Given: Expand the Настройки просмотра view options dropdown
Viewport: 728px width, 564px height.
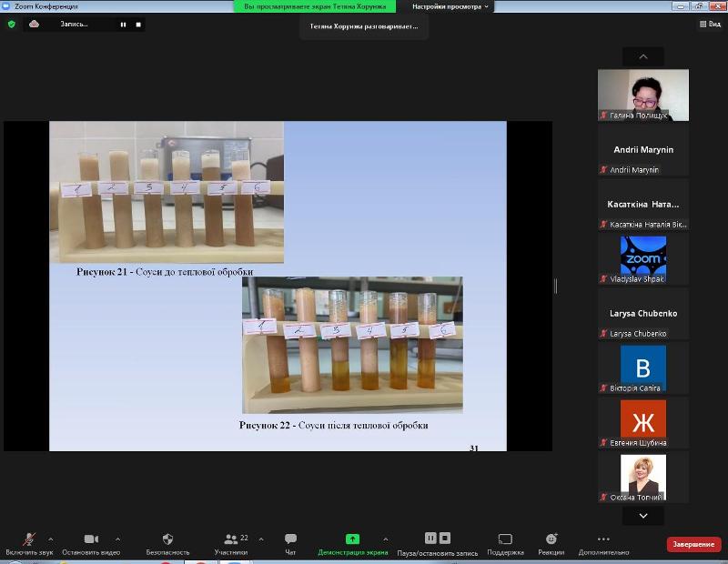Looking at the screenshot, I should pos(450,6).
